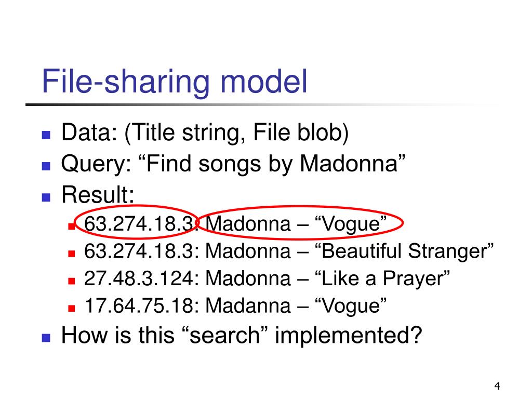Image resolution: width=532 pixels, height=399 pixels.
Task: Click the slide number 4
Action: coord(497,386)
